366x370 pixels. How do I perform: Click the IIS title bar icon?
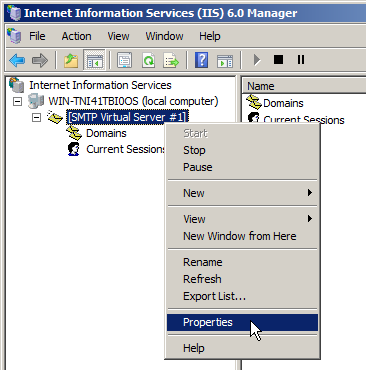click(14, 13)
